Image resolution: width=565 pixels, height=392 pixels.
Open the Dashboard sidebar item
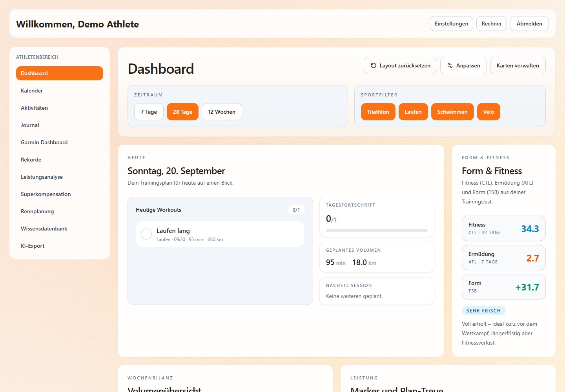tap(60, 73)
